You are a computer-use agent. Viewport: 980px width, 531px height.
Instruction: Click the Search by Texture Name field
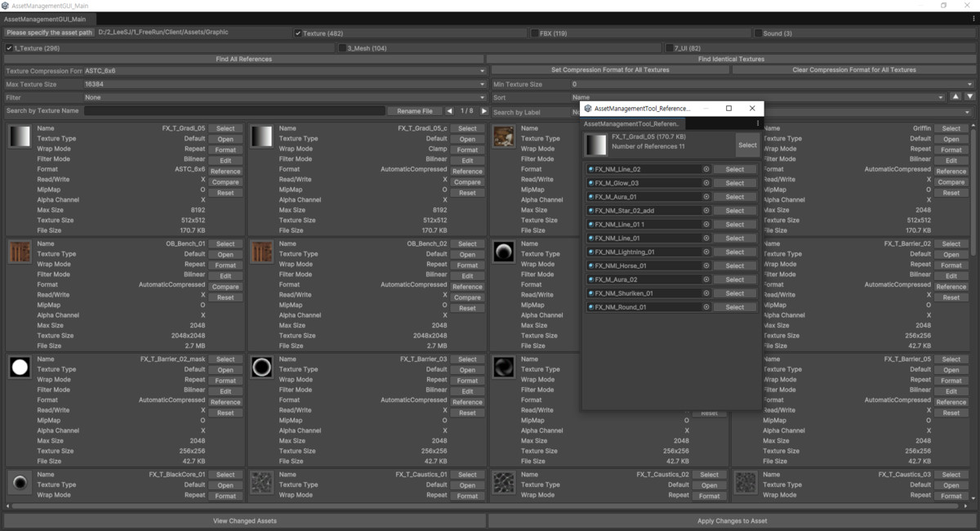point(234,111)
